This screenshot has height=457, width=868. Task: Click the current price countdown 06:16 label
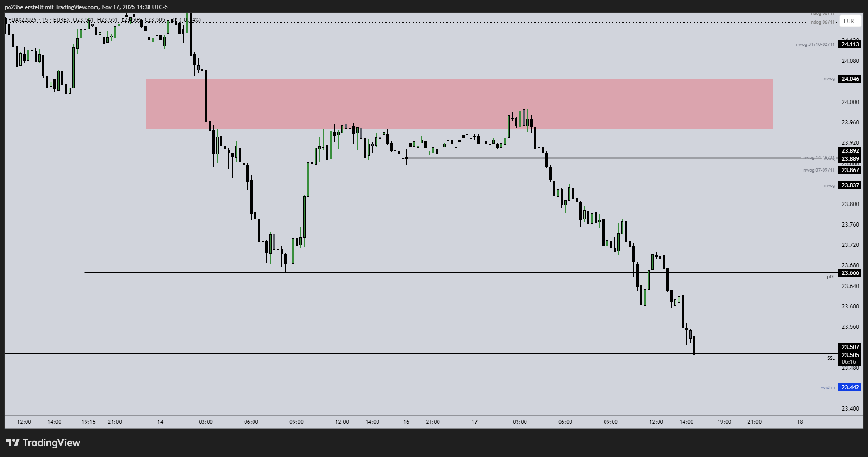[849, 362]
